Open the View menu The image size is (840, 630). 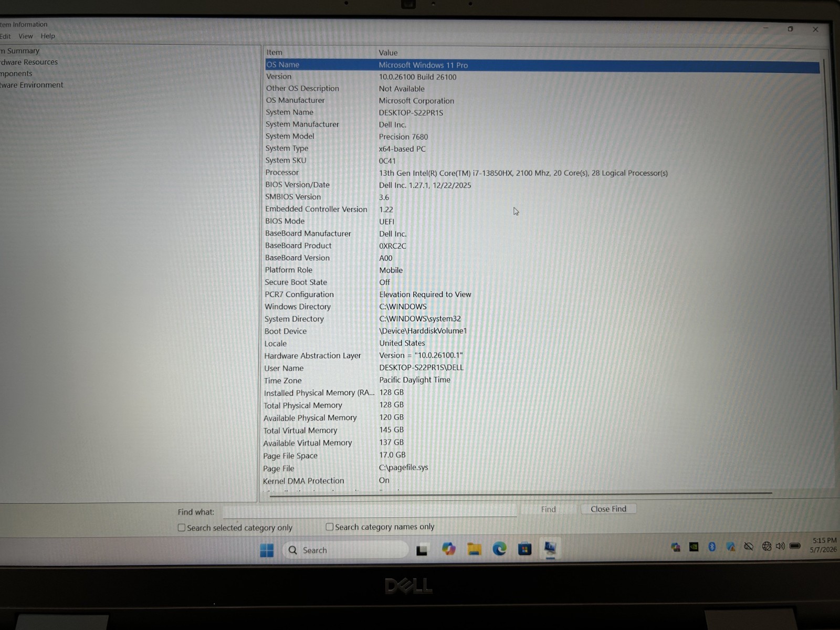(x=25, y=36)
